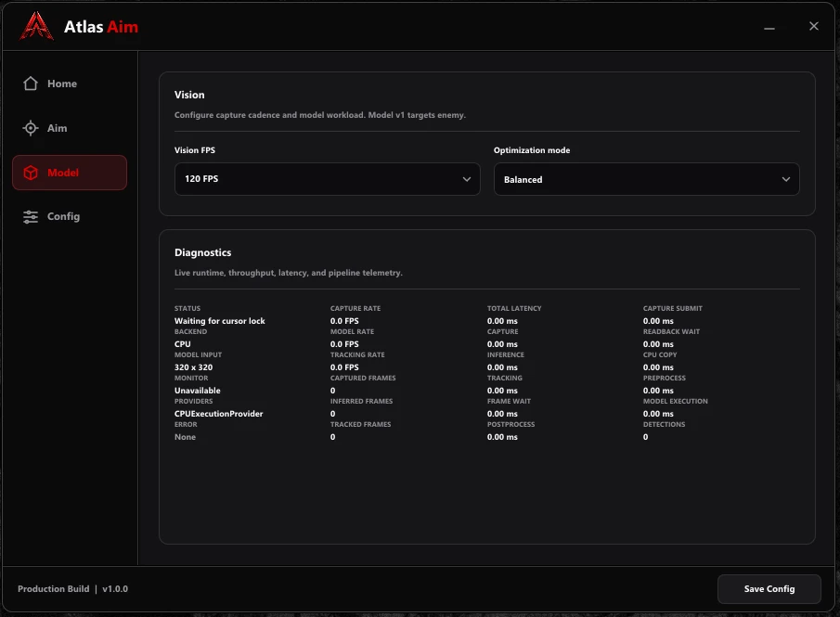Click the PREPROCESS label

tap(665, 379)
